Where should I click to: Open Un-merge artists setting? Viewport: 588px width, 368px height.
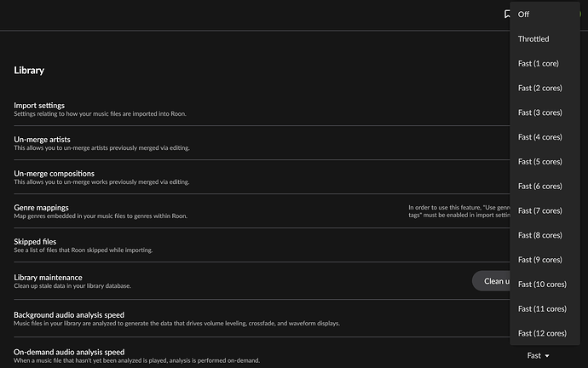pos(42,139)
